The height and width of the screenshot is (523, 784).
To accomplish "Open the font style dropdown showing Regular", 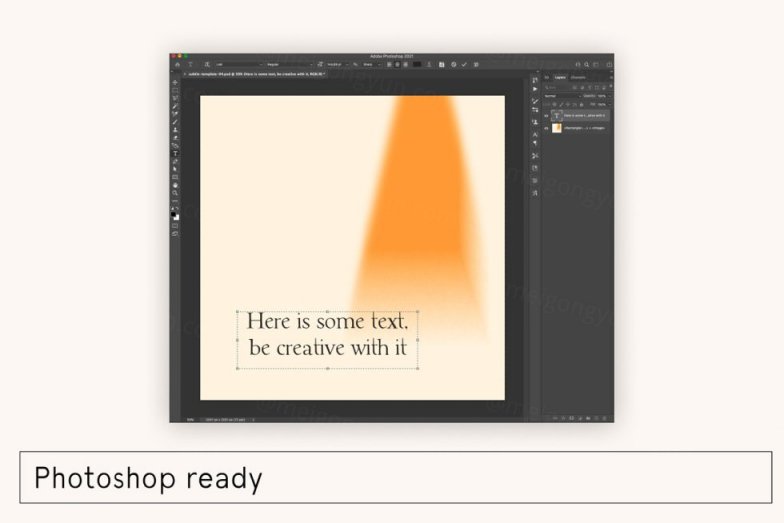I will pos(287,64).
